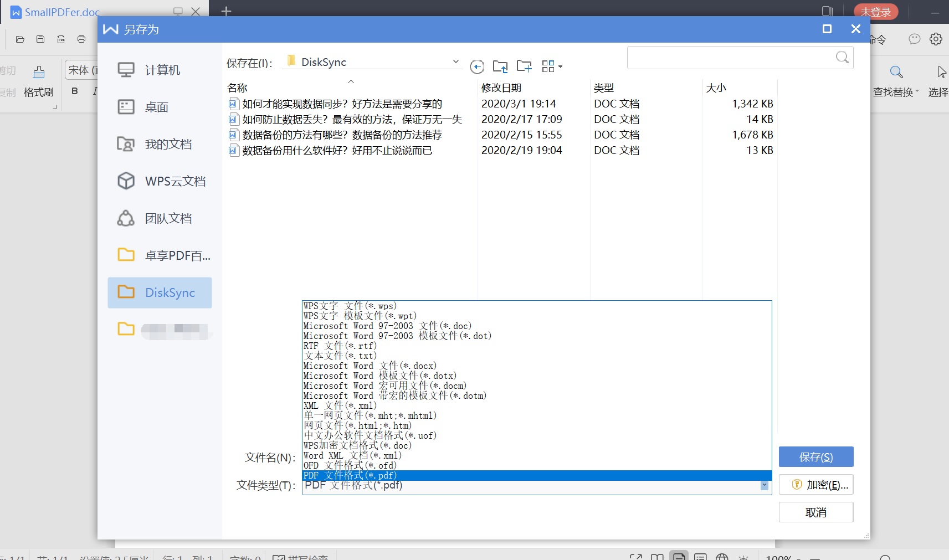This screenshot has height=560, width=949.
Task: Sort files by 类型 column header
Action: [604, 88]
